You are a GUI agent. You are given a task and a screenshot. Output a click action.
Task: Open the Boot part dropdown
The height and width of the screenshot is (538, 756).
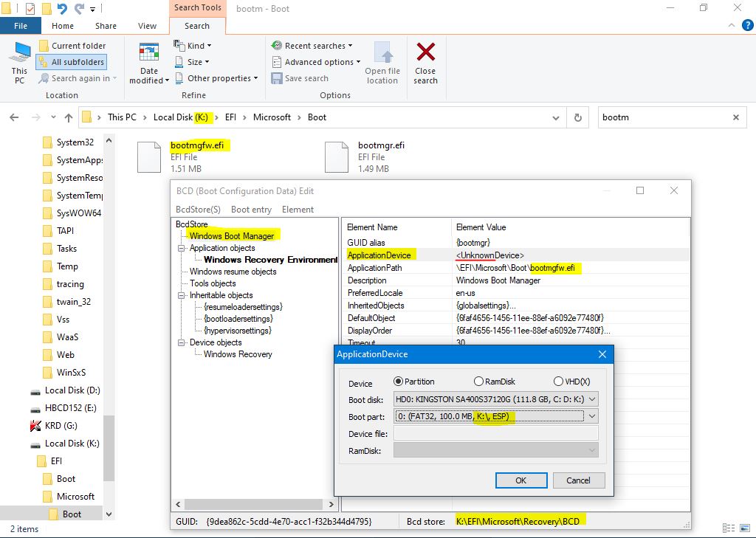click(x=591, y=416)
